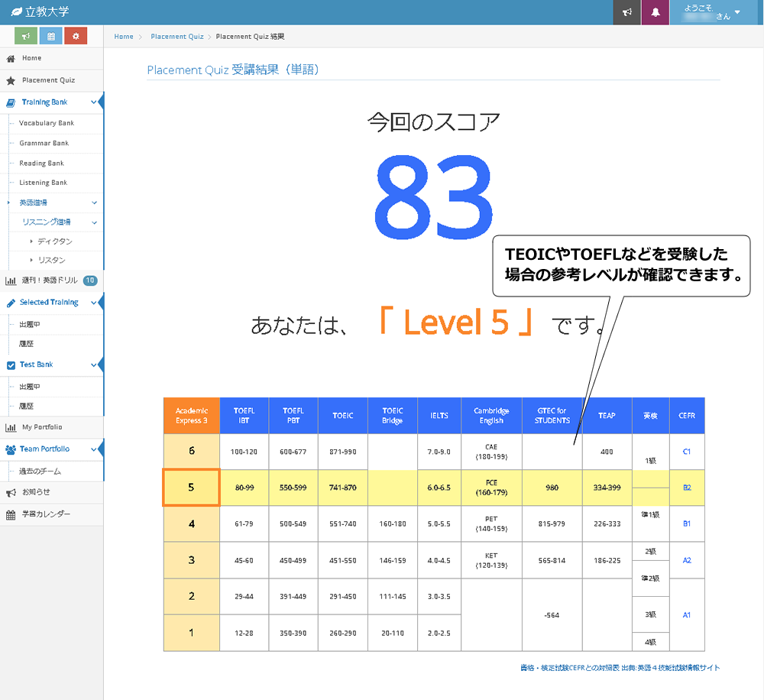Collapse the リスニング道場 chevron
Image resolution: width=764 pixels, height=700 pixels.
coord(94,222)
